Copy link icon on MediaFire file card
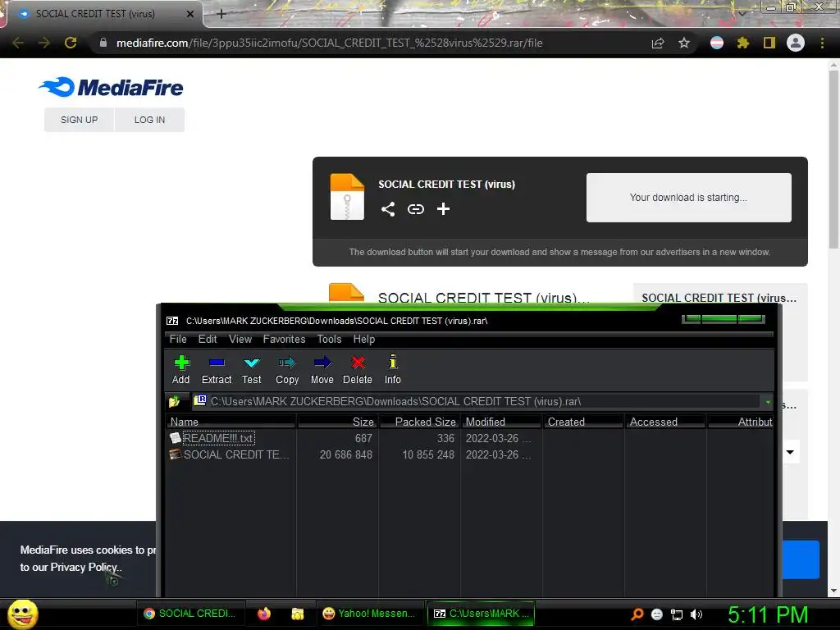This screenshot has height=630, width=840. [416, 209]
